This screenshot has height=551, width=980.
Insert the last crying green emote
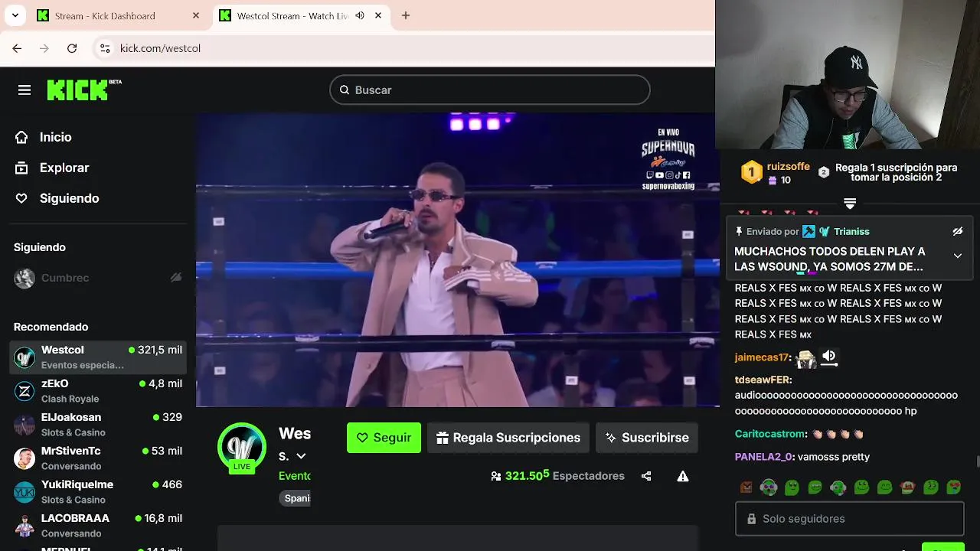pyautogui.click(x=954, y=487)
